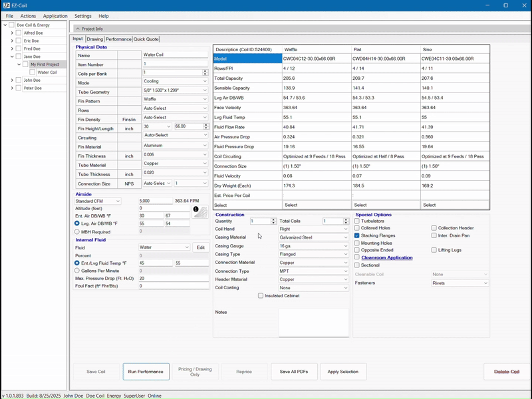Expand the Alfred Doe tree node
The image size is (532, 399).
tap(12, 33)
